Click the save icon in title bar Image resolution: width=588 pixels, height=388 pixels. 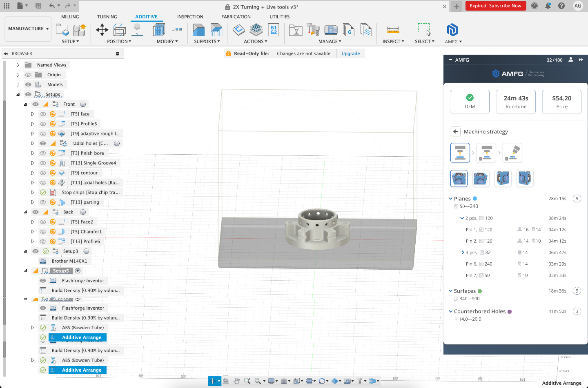pos(38,6)
